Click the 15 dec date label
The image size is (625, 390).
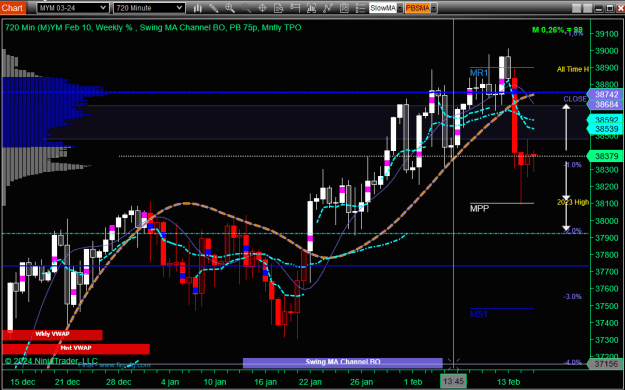22,382
